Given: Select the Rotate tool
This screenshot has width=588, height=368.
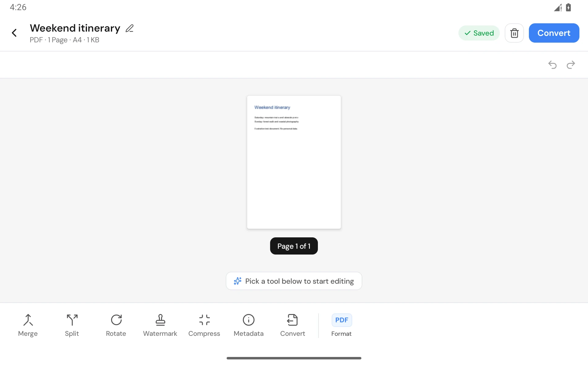Looking at the screenshot, I should (x=116, y=325).
